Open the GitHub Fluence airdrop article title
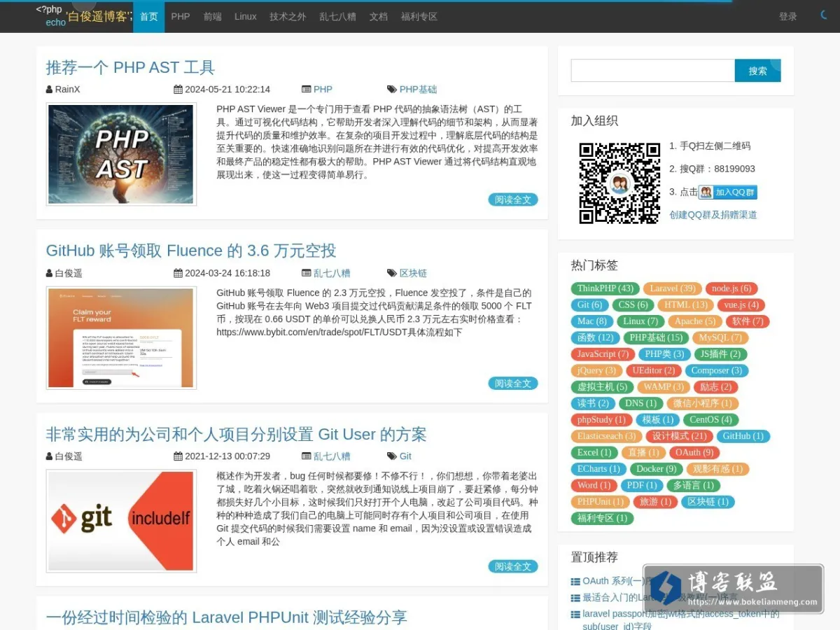Viewport: 840px width, 630px height. (191, 251)
